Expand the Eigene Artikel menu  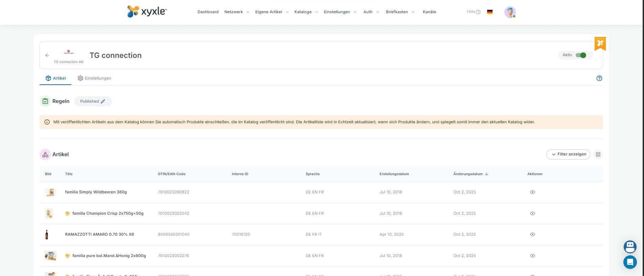coord(272,12)
